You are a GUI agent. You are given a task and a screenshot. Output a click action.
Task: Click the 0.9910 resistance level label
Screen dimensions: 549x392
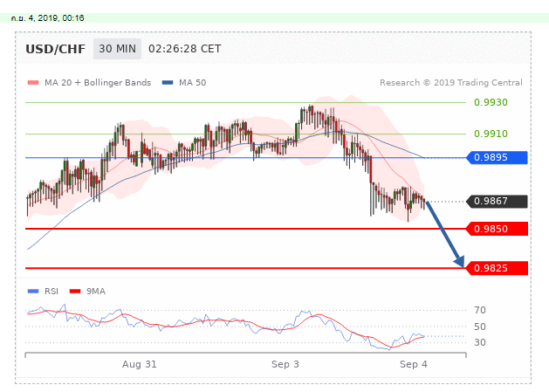(491, 134)
